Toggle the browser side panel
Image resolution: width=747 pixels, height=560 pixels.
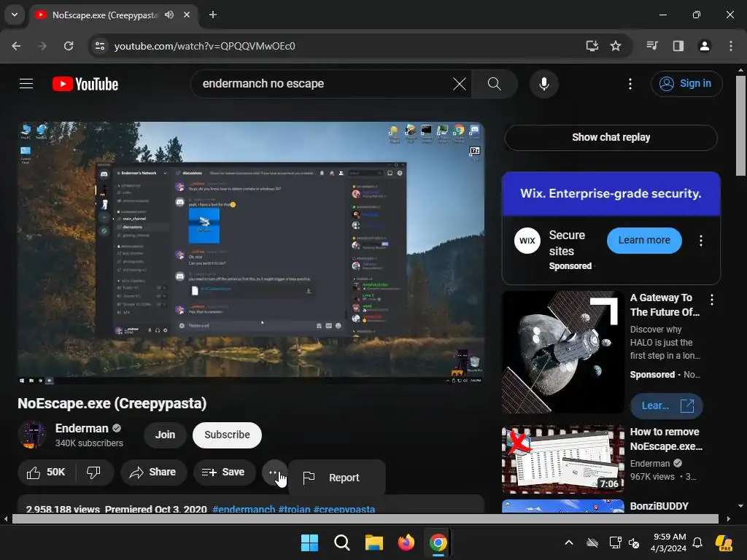pyautogui.click(x=678, y=46)
